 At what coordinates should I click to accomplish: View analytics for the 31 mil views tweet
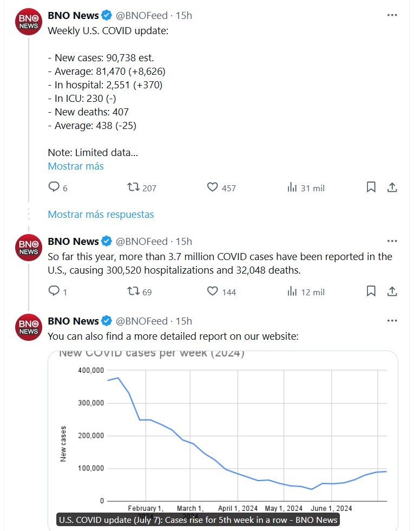(292, 187)
